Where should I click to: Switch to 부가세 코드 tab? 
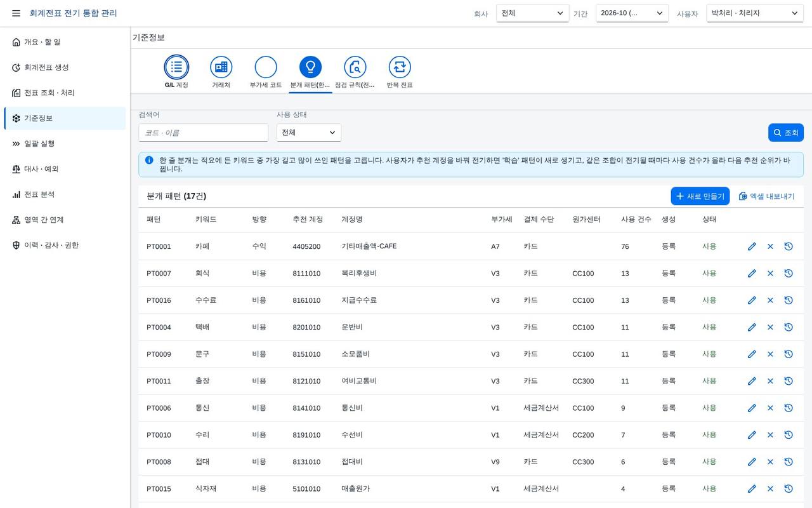[266, 72]
